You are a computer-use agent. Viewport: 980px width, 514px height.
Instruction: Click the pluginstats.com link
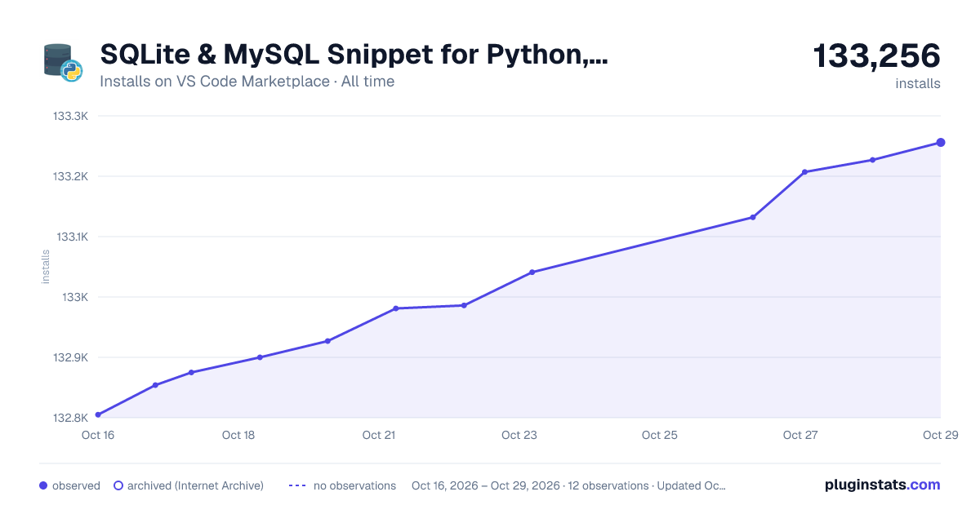883,485
